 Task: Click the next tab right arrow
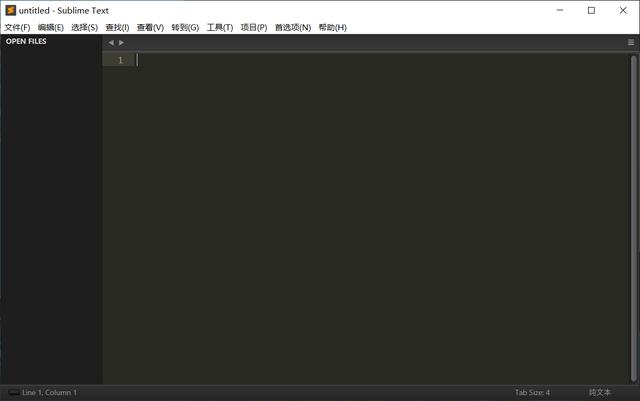[122, 43]
